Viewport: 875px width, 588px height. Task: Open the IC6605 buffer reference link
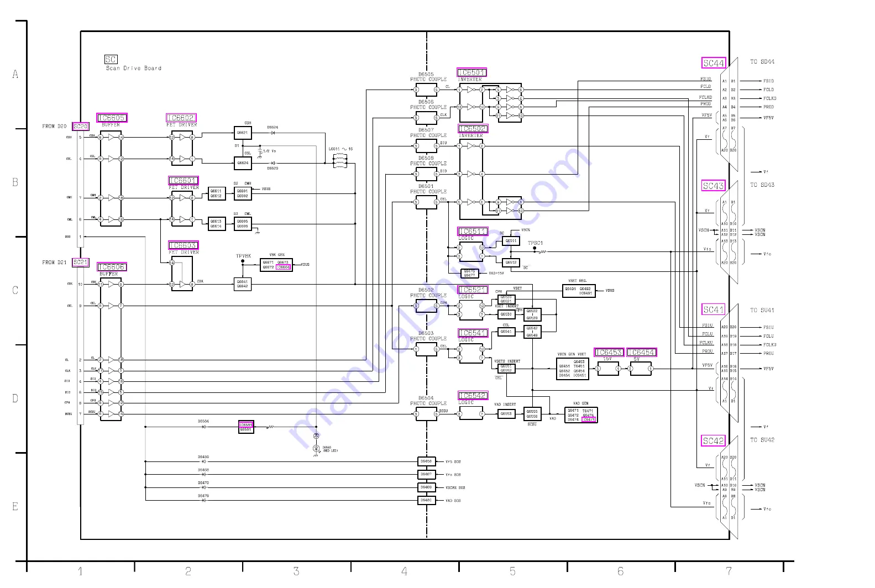tap(112, 118)
